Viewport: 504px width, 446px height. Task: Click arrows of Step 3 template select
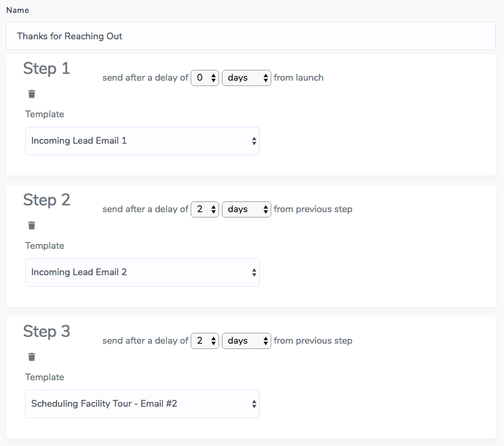coord(254,404)
